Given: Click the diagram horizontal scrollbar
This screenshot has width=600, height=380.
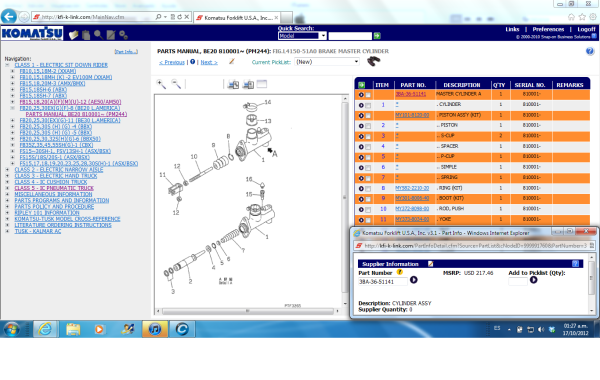Looking at the screenshot, I should pyautogui.click(x=248, y=311).
